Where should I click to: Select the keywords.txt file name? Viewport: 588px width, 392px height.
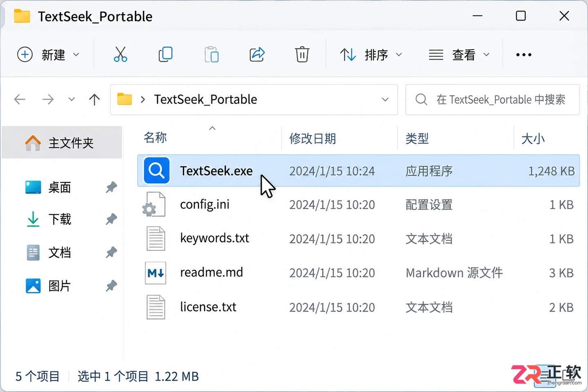(x=214, y=238)
